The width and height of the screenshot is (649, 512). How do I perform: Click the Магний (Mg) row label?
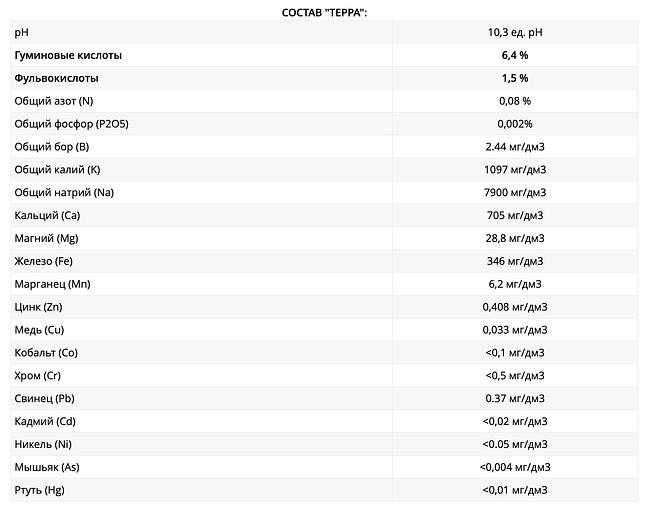[x=46, y=238]
